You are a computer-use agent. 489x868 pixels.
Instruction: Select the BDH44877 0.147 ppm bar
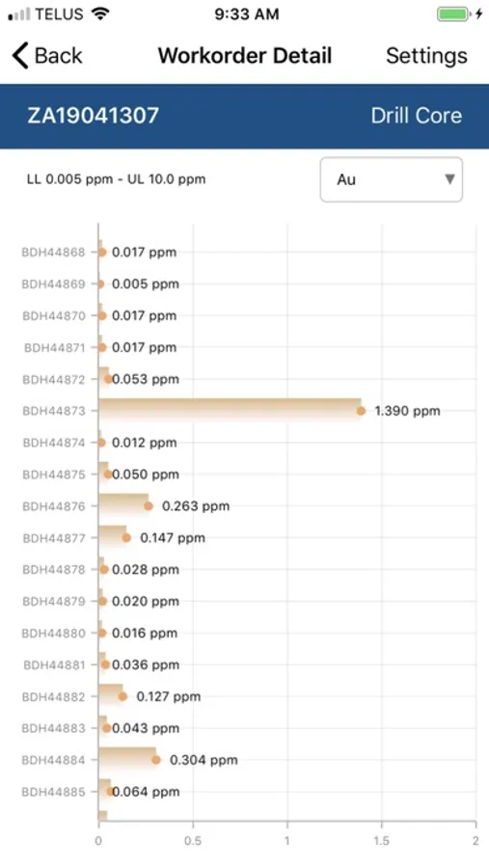click(113, 537)
